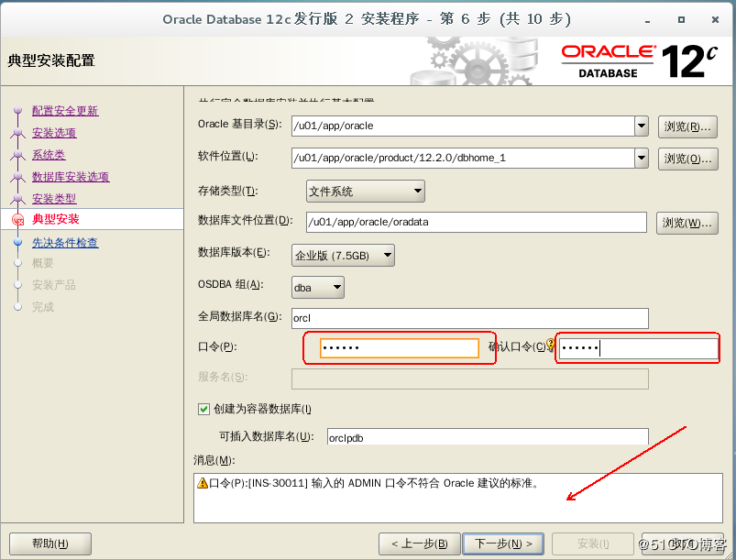Click 浏览(W) button for database files

(x=687, y=223)
